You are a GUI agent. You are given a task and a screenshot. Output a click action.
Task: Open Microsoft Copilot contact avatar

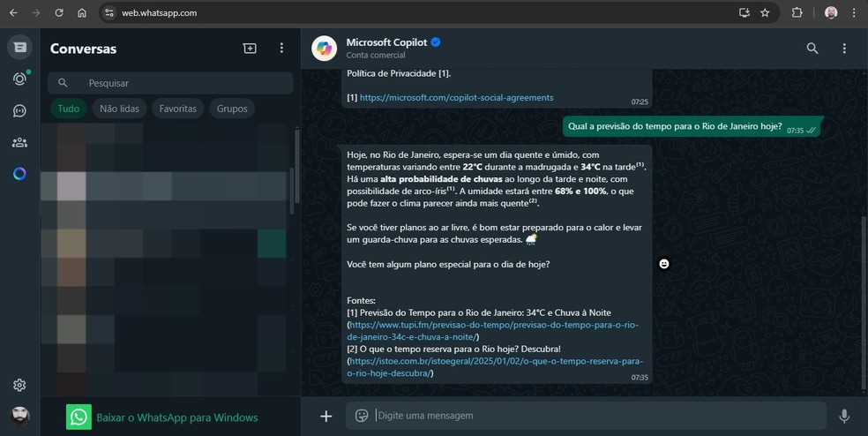(x=325, y=49)
